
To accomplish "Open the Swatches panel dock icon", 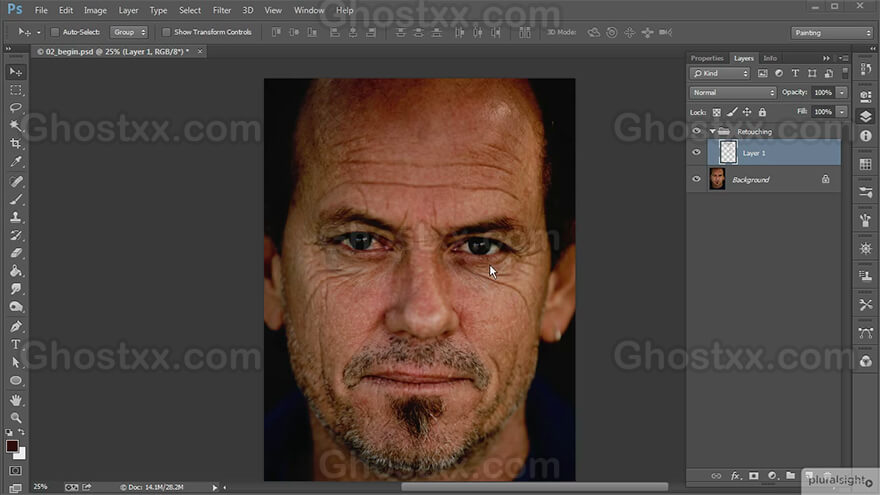I will click(866, 164).
